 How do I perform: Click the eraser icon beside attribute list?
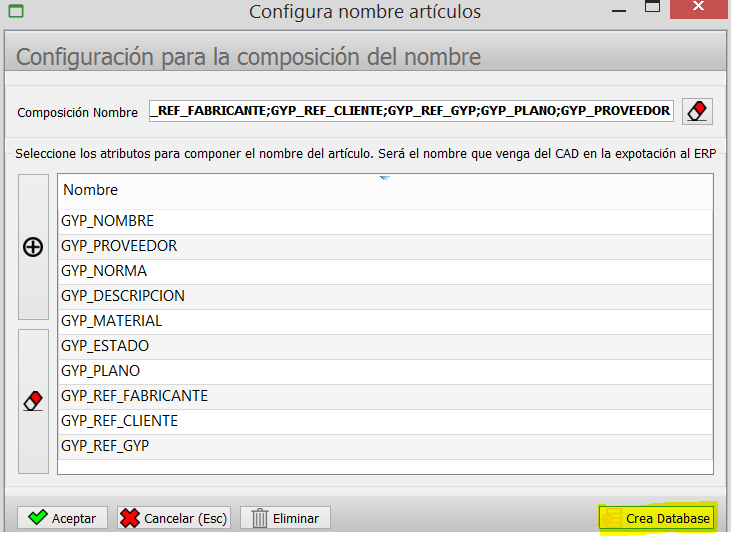tap(33, 401)
